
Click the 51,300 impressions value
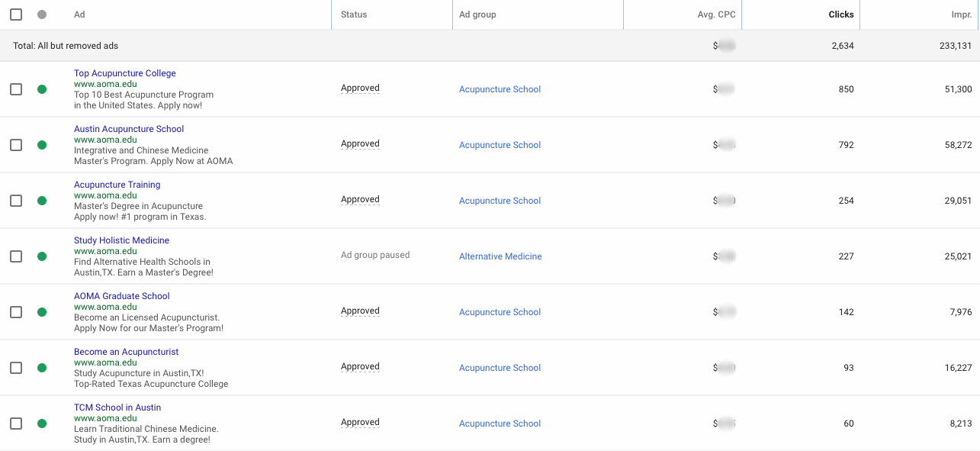tap(958, 89)
